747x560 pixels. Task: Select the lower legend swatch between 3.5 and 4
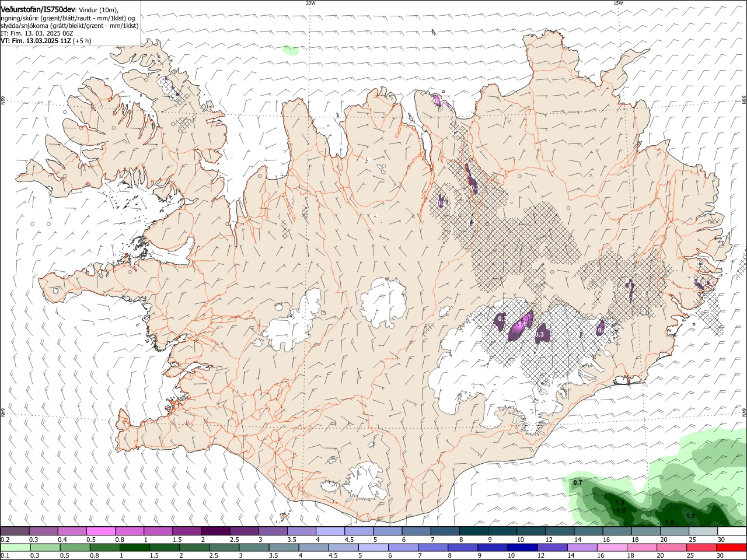point(284,548)
